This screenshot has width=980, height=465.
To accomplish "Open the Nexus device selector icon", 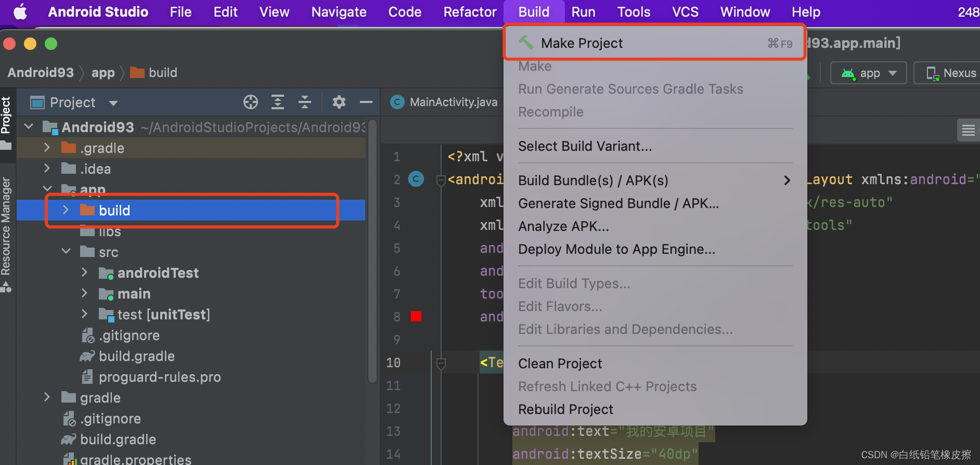I will [x=933, y=73].
